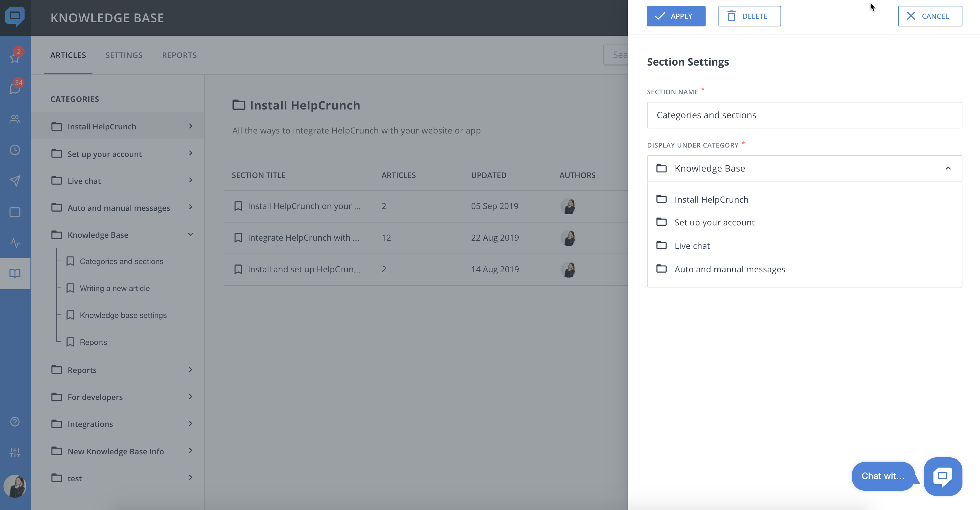Click the user avatar in sidebar bottom
The image size is (980, 510).
[15, 486]
